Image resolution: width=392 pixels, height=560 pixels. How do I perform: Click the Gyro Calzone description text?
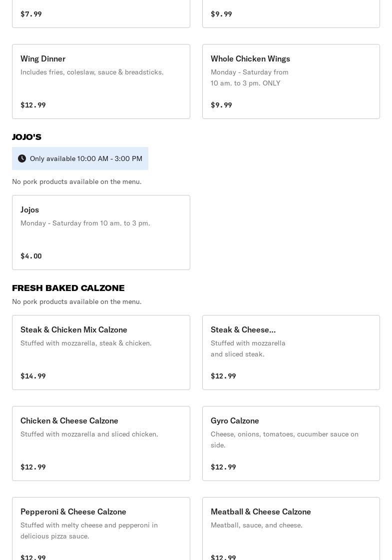(x=284, y=439)
